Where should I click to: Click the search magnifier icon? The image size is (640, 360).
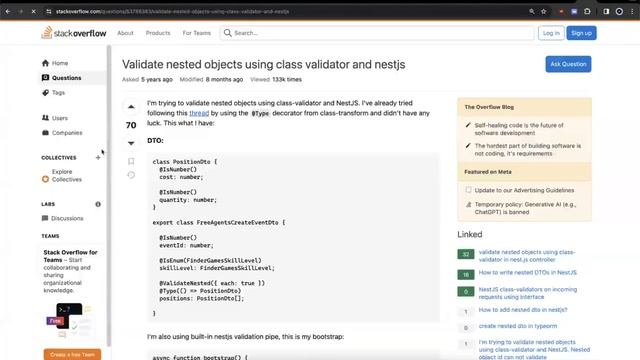(228, 33)
